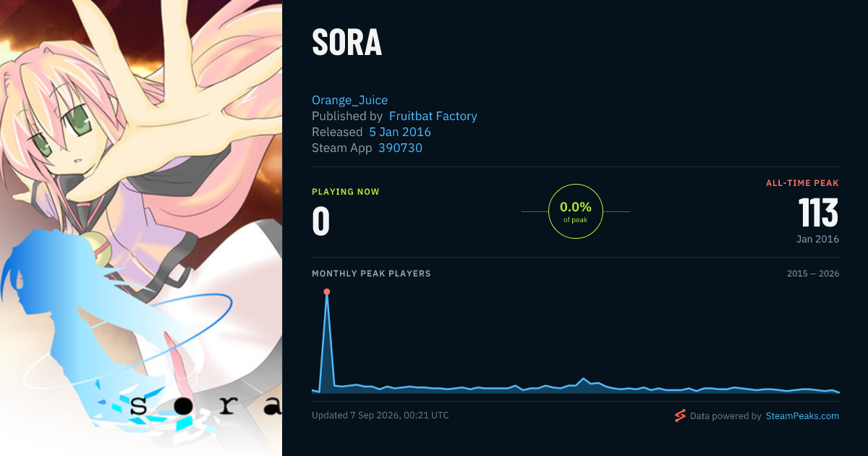
Task: Open the Fruitbat Factory publisher link
Action: pos(433,116)
